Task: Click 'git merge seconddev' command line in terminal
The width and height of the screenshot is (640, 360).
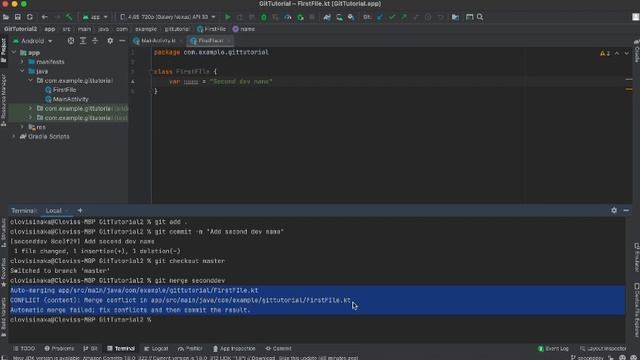Action: 118,280
